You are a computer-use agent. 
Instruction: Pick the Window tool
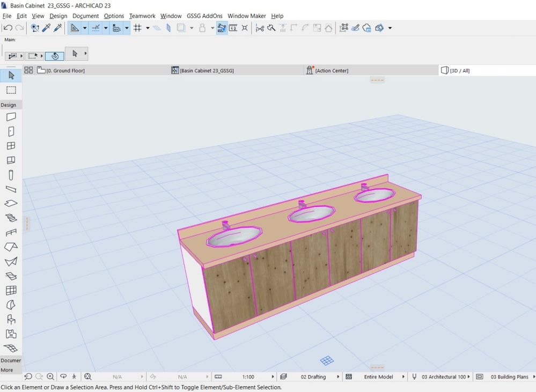[x=11, y=146]
